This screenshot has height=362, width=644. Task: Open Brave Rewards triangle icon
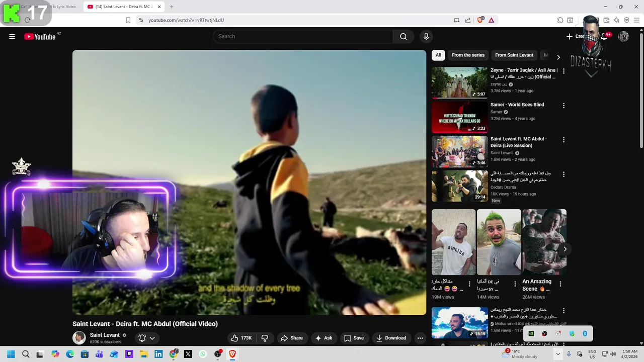491,20
